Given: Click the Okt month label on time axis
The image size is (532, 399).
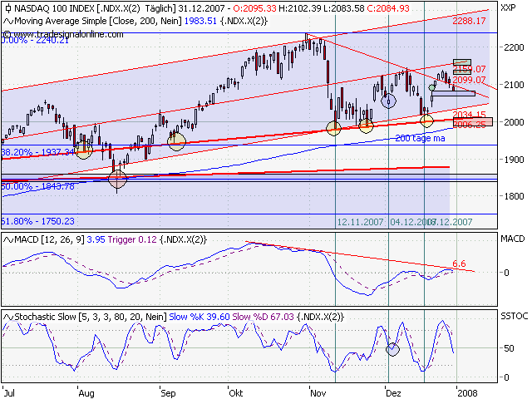Looking at the screenshot, I should [x=236, y=393].
